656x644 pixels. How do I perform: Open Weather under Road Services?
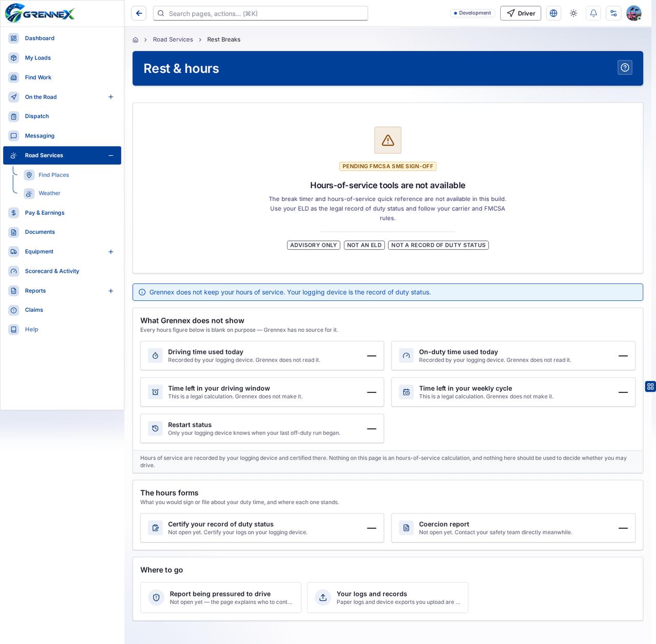coord(71,193)
